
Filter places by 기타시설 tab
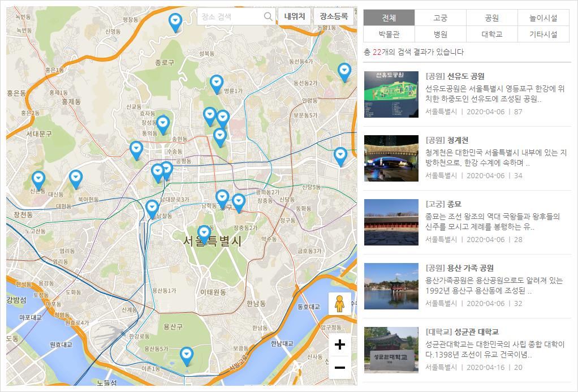point(544,34)
